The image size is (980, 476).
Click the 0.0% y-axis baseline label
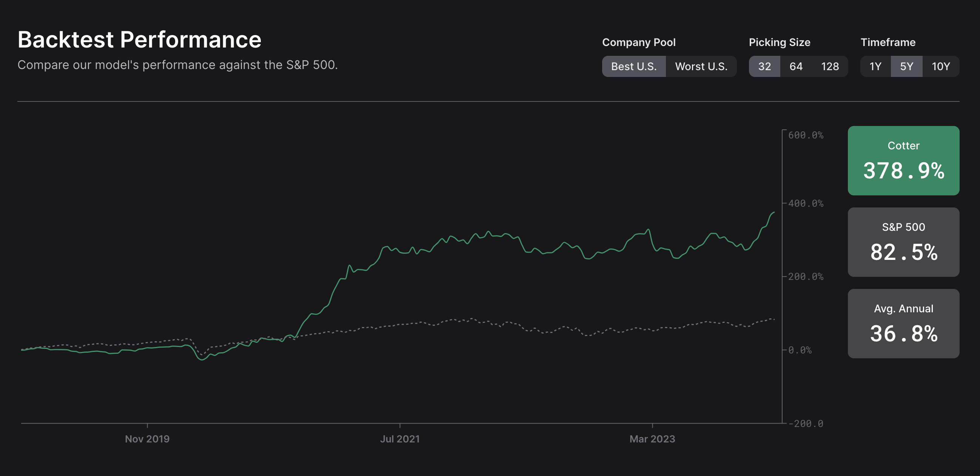[800, 350]
